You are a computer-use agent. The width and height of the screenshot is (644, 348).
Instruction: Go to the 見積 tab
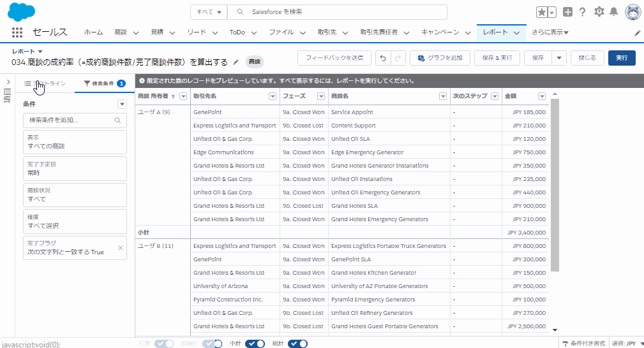pos(157,32)
